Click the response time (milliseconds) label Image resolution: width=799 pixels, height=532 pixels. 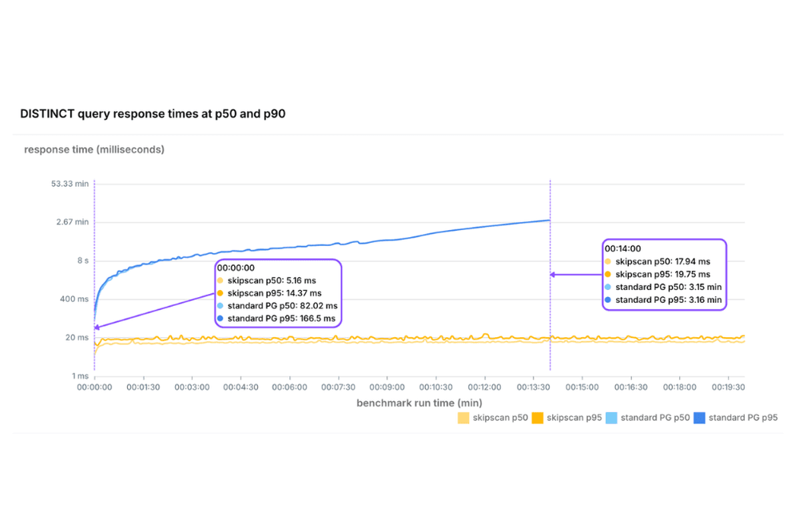tap(94, 149)
